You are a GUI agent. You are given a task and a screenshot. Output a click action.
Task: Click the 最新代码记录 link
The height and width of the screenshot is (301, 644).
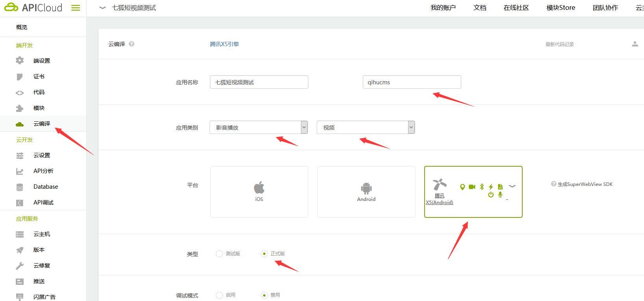[x=560, y=45]
